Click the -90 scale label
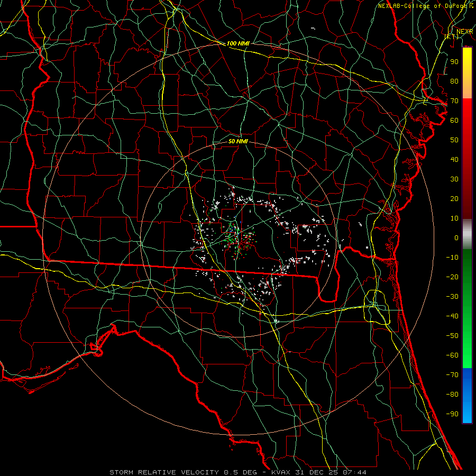 (452, 414)
